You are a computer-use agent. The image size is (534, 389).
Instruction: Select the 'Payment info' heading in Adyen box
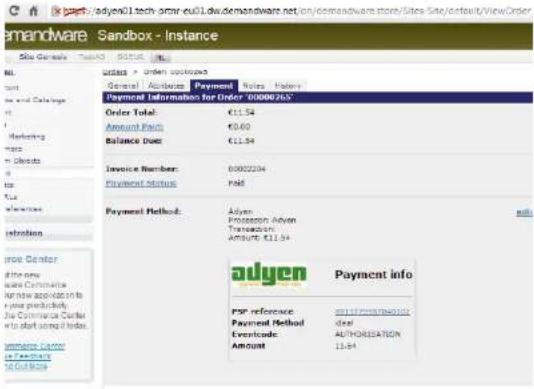(x=374, y=275)
